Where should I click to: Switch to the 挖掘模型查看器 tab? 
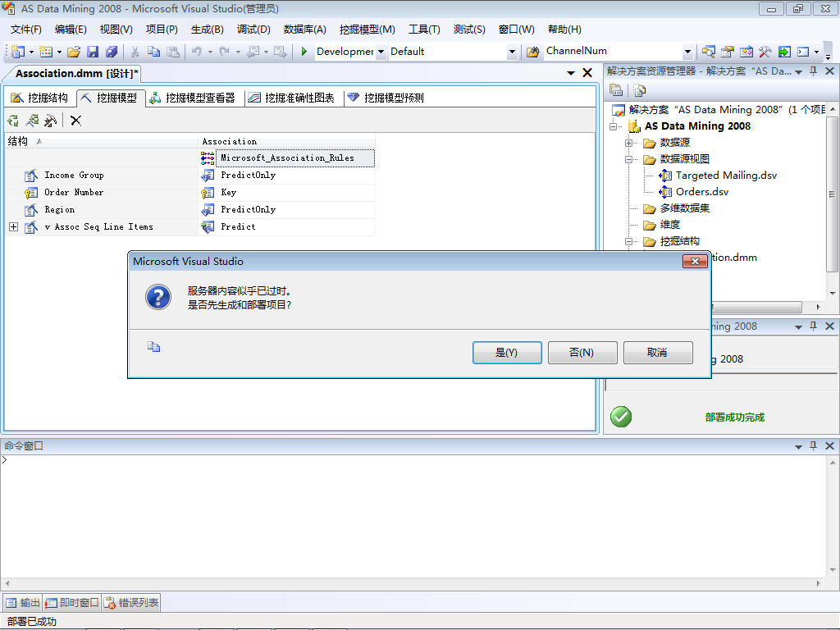pyautogui.click(x=192, y=98)
